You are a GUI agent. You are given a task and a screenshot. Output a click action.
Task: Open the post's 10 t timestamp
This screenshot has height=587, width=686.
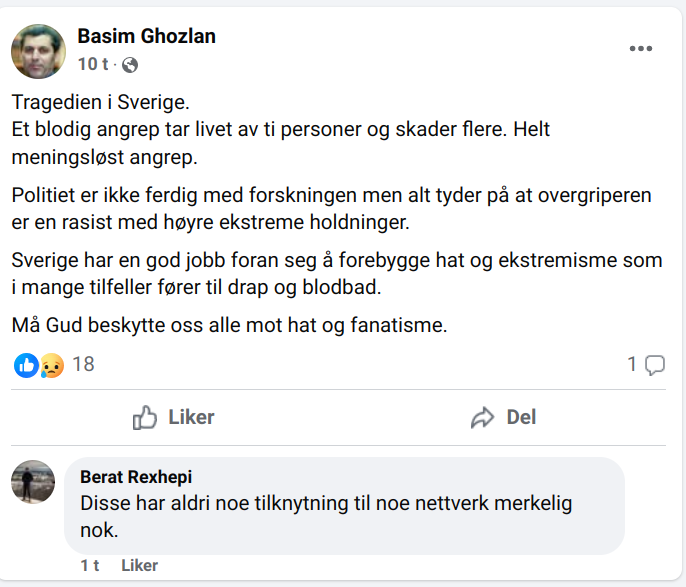pos(93,65)
